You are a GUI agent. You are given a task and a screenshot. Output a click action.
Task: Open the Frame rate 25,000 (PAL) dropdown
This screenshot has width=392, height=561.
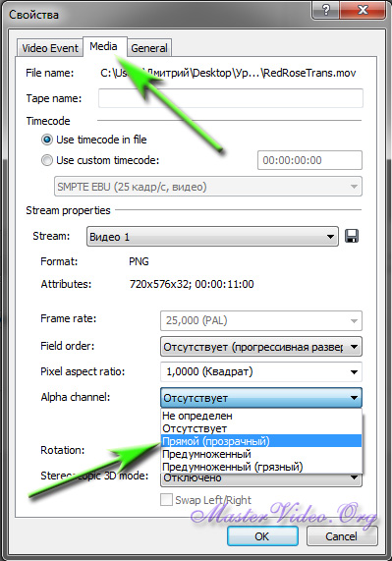click(x=261, y=320)
